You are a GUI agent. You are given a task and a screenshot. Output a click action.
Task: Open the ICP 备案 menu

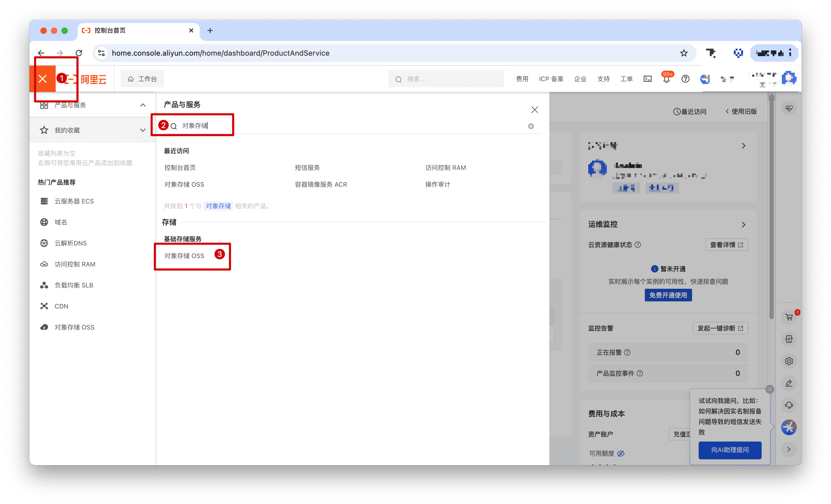click(551, 79)
